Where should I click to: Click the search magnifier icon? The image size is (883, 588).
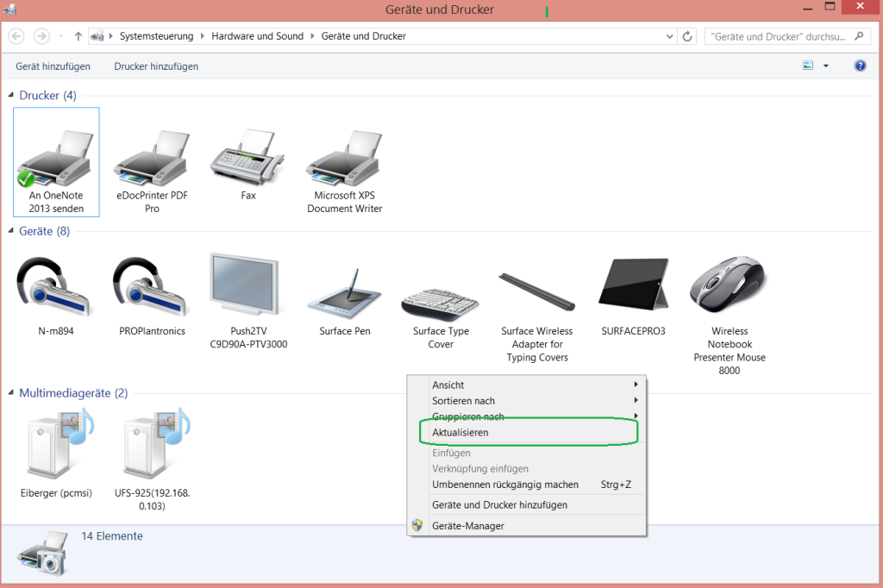[x=859, y=36]
